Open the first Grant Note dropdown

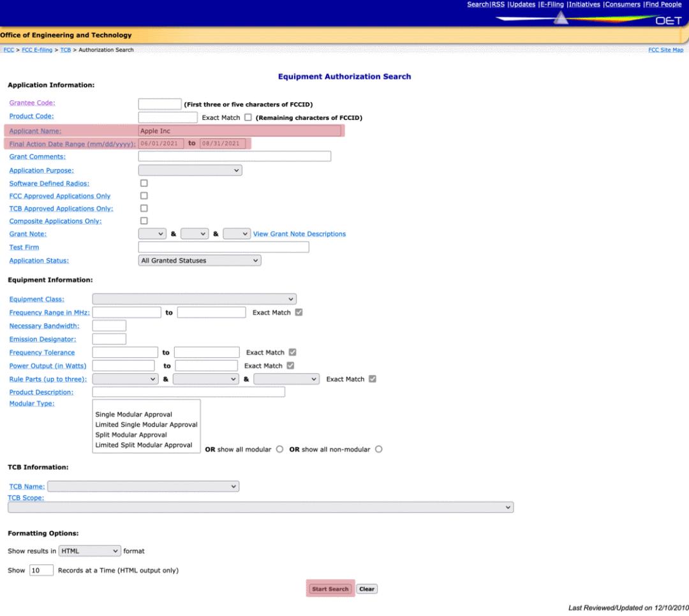point(152,234)
